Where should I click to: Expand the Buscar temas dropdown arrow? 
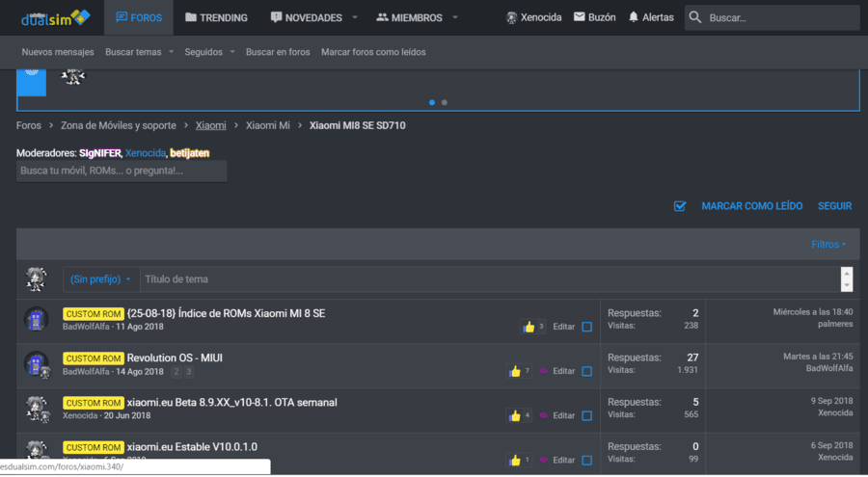[171, 52]
